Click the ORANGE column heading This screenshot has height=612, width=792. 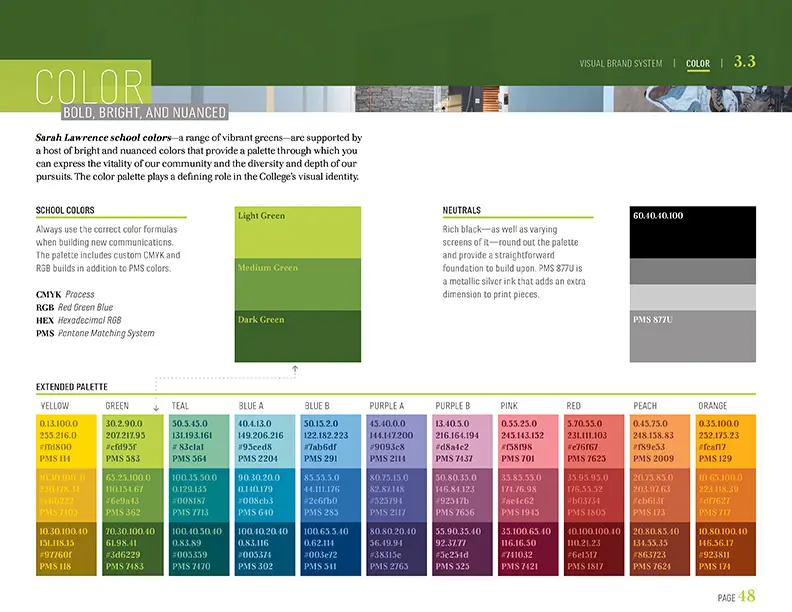(x=712, y=405)
